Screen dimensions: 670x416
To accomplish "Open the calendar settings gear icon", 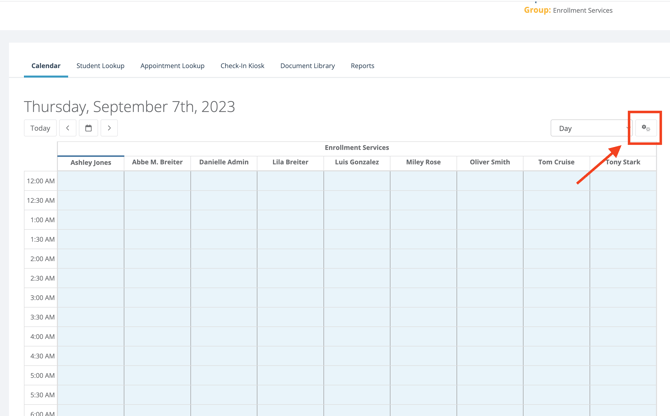I will tap(646, 128).
